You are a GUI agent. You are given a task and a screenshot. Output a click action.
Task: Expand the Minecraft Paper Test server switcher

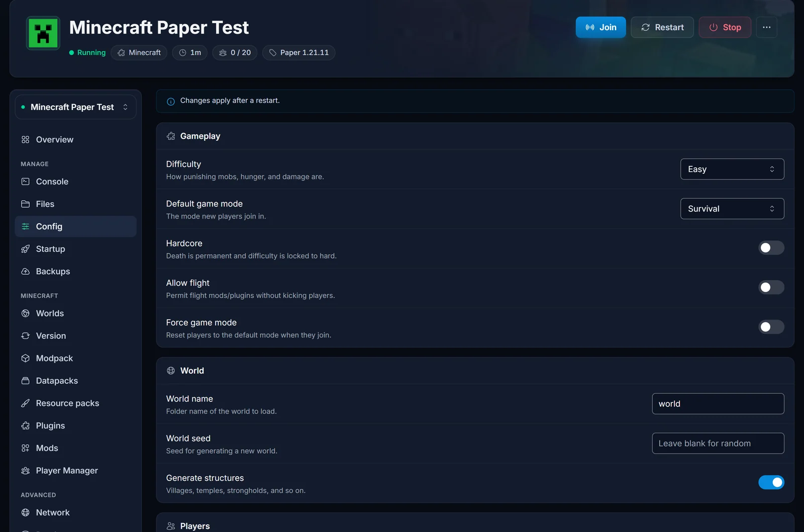coord(75,107)
